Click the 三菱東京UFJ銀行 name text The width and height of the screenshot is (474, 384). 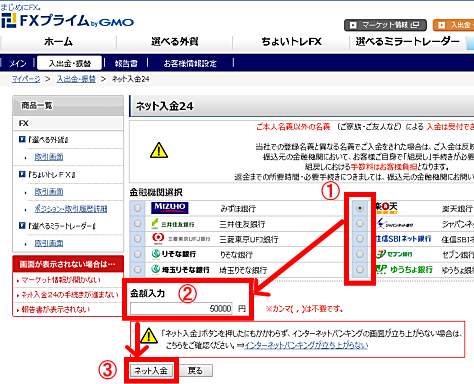pos(249,240)
